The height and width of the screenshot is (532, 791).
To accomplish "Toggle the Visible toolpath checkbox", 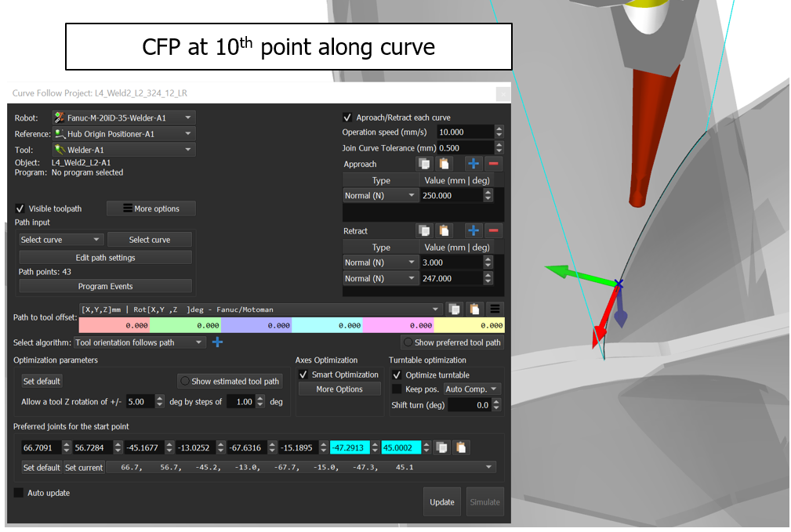I will click(x=20, y=208).
